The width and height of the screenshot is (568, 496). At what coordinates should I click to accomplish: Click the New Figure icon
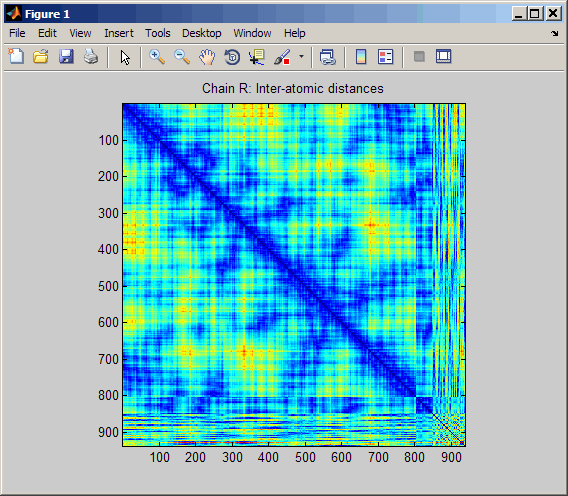click(16, 57)
